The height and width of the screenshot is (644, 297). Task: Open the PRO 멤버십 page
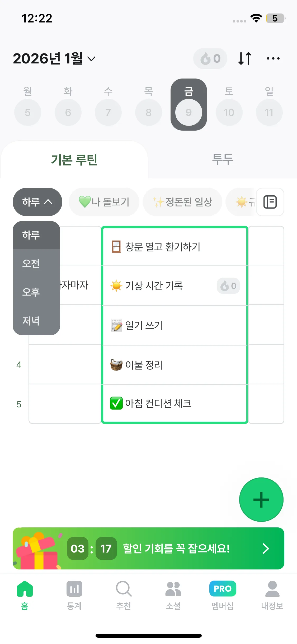223,595
